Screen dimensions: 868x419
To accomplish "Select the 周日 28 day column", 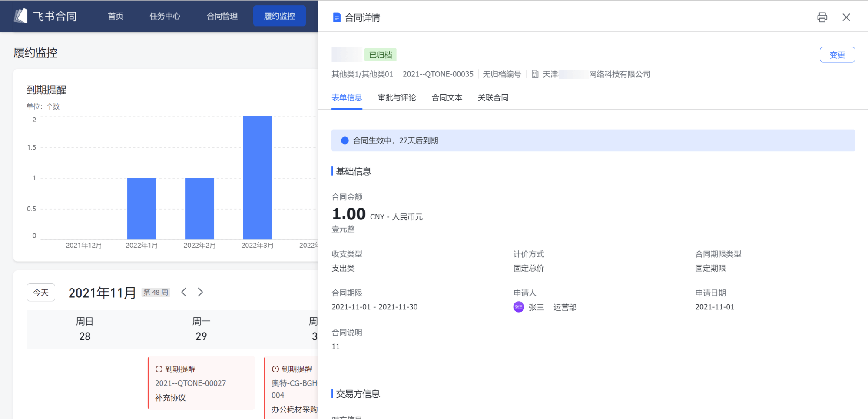I will 85,329.
